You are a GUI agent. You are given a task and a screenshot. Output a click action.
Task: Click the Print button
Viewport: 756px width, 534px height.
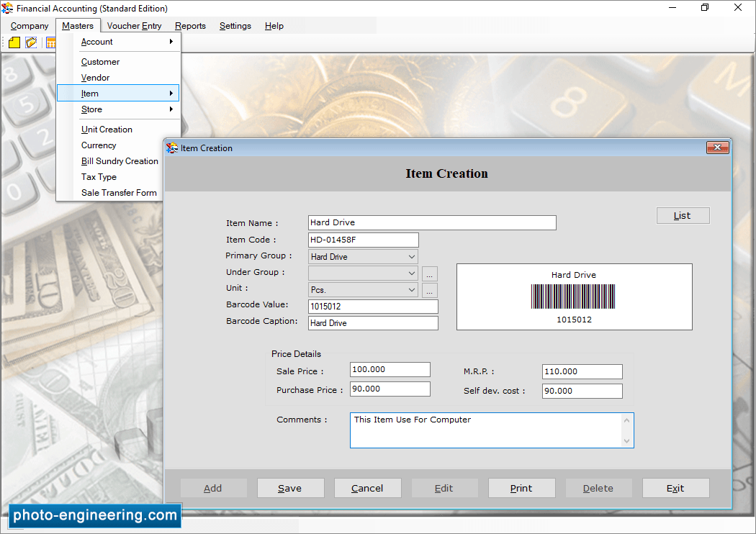(522, 488)
